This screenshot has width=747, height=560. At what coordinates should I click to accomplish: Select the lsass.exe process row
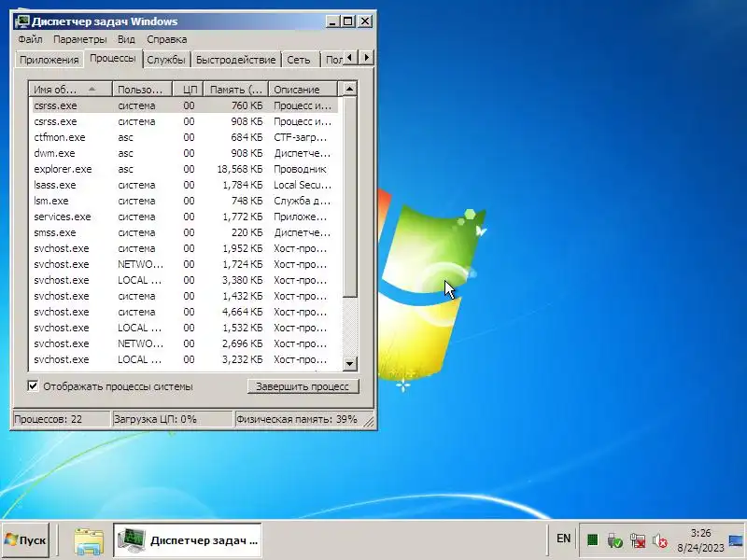point(185,185)
